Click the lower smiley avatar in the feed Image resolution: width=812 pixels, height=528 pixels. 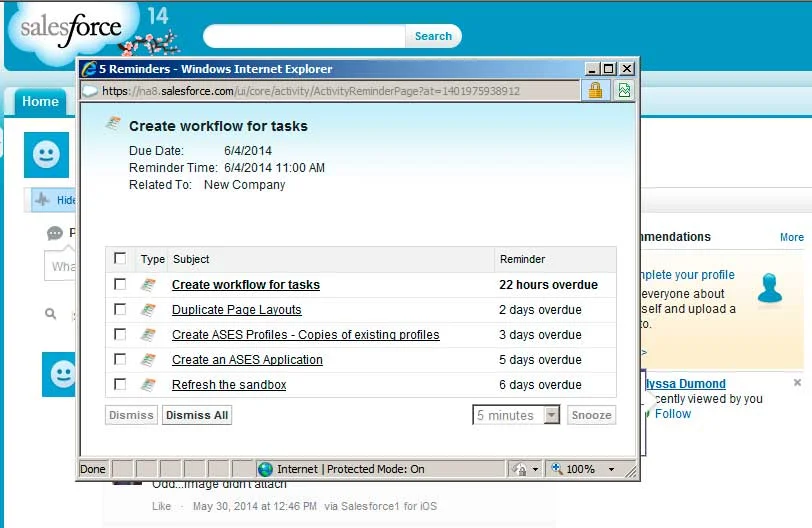[x=59, y=374]
